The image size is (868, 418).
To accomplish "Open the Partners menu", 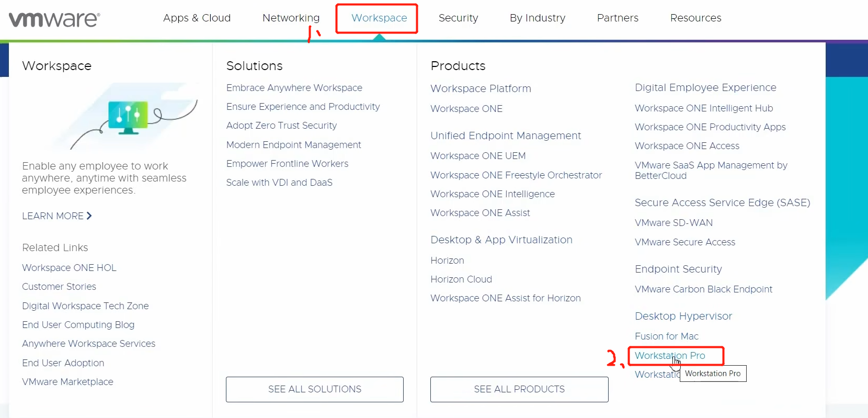I will (x=618, y=18).
